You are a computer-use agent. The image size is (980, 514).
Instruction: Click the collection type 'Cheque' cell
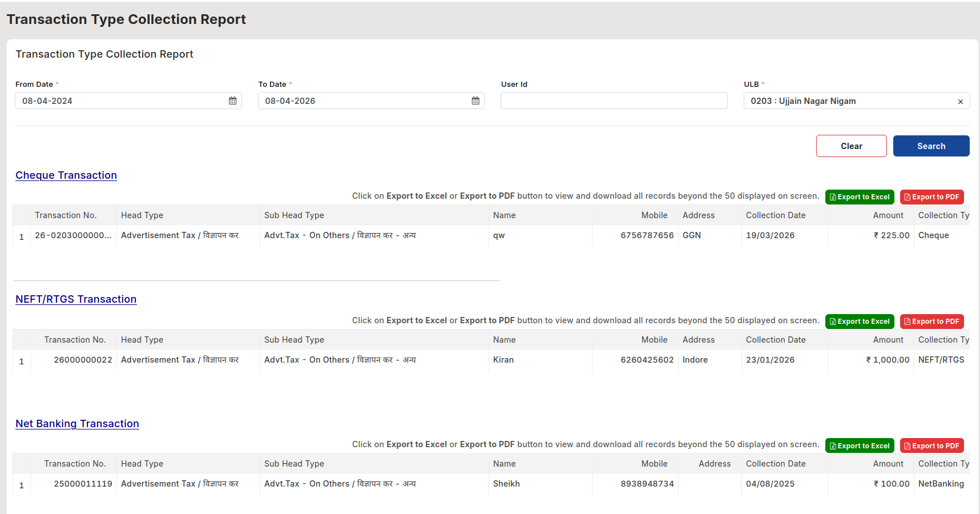942,235
